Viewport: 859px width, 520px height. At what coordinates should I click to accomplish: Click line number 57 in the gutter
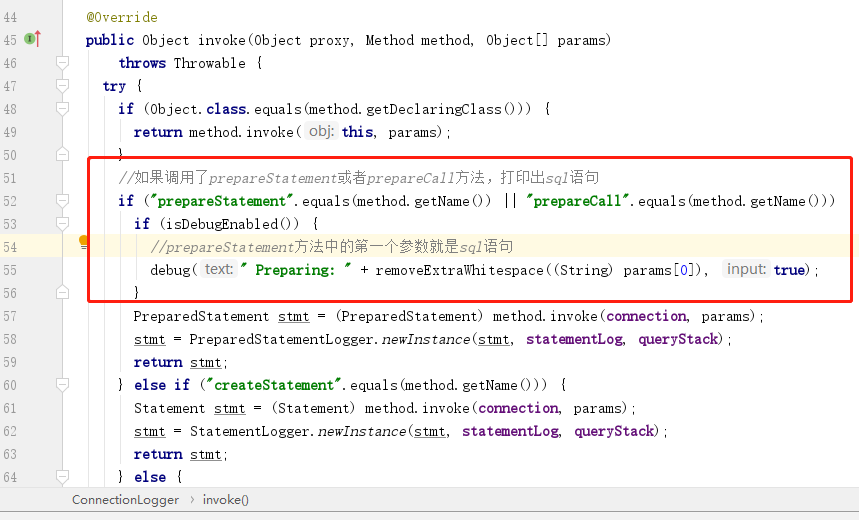[10, 316]
